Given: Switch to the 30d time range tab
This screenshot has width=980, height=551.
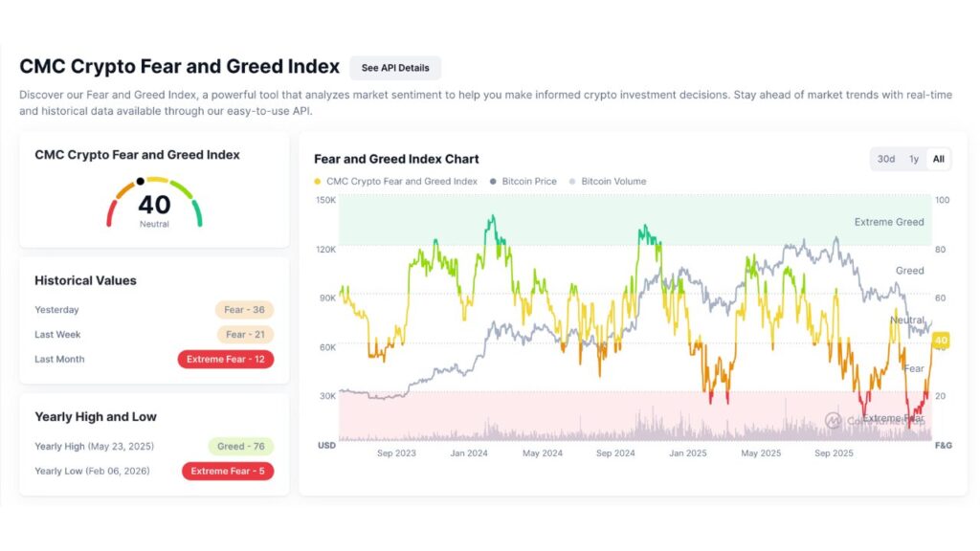Looking at the screenshot, I should click(886, 159).
